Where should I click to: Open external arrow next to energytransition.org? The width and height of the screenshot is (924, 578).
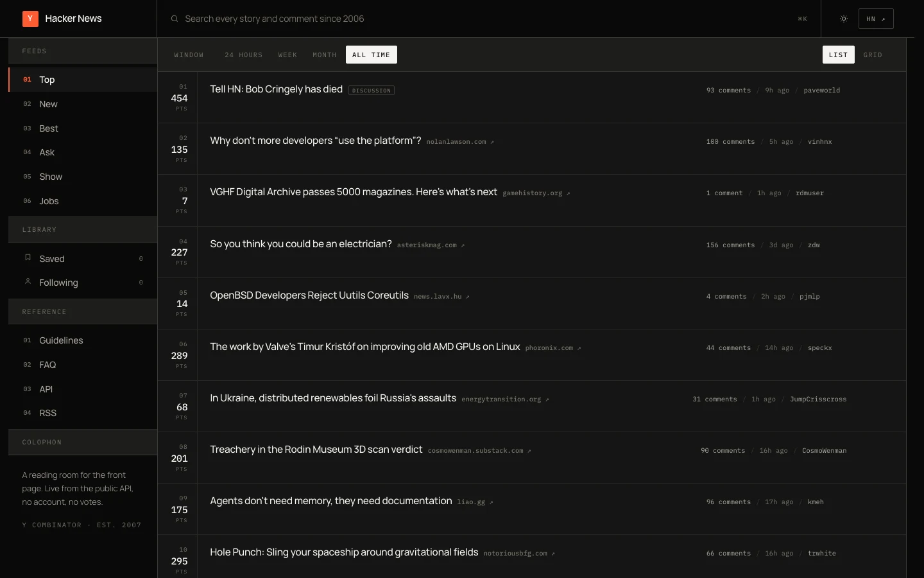coord(547,399)
